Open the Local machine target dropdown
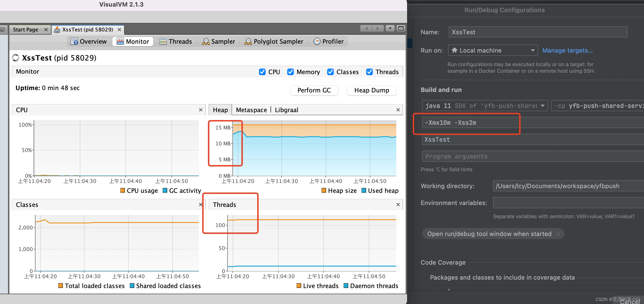Image resolution: width=644 pixels, height=304 pixels. [533, 50]
